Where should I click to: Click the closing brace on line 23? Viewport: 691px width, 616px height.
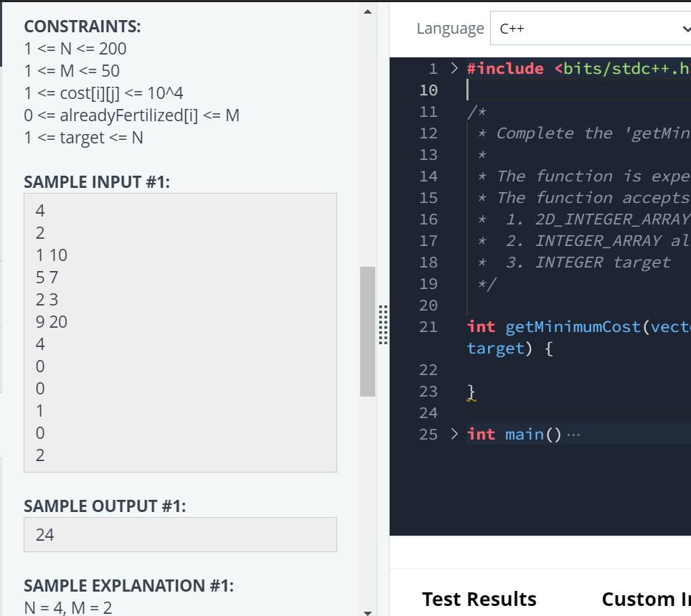[471, 392]
